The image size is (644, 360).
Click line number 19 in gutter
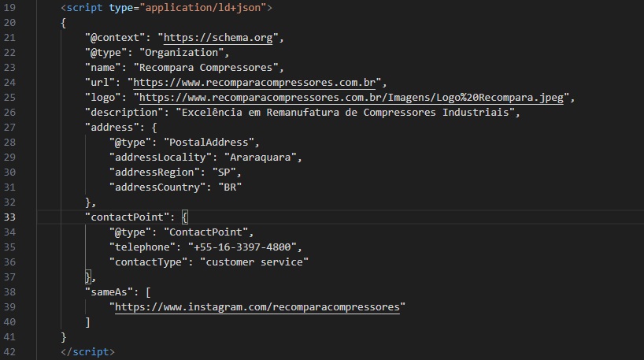pyautogui.click(x=9, y=7)
